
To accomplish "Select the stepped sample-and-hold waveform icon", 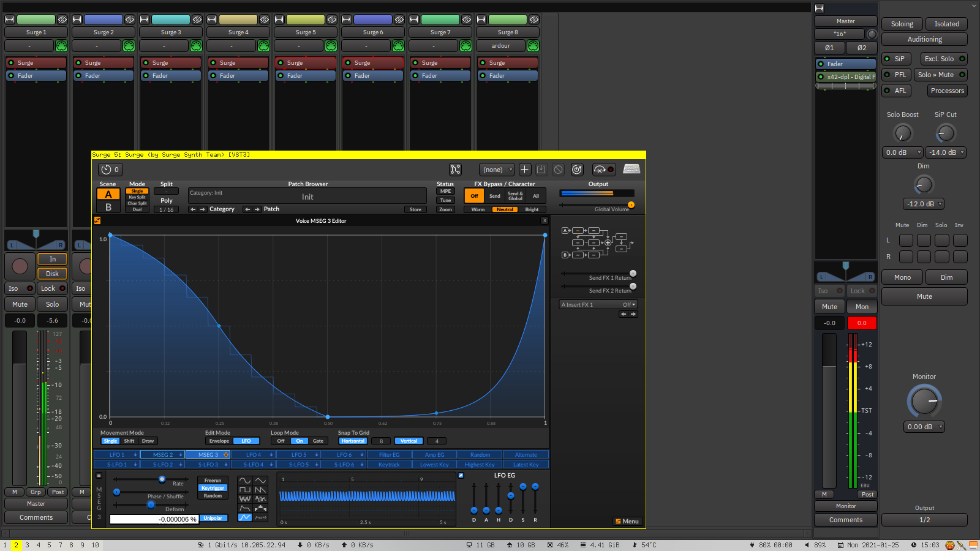I will click(260, 499).
